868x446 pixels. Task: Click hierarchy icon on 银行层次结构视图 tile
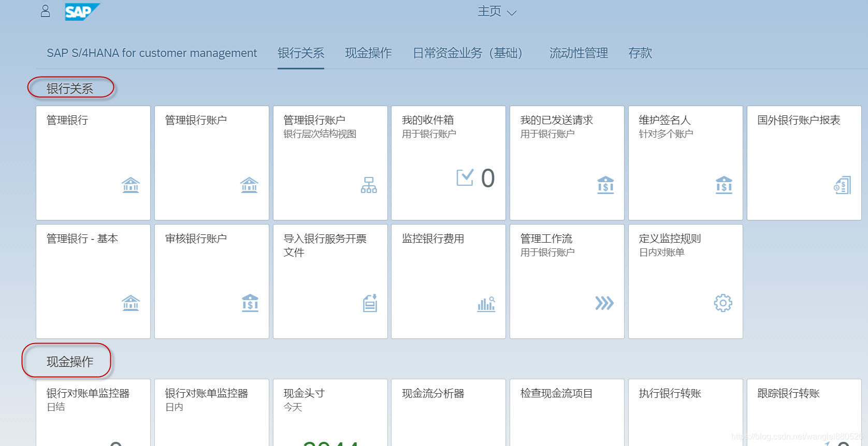click(x=369, y=185)
